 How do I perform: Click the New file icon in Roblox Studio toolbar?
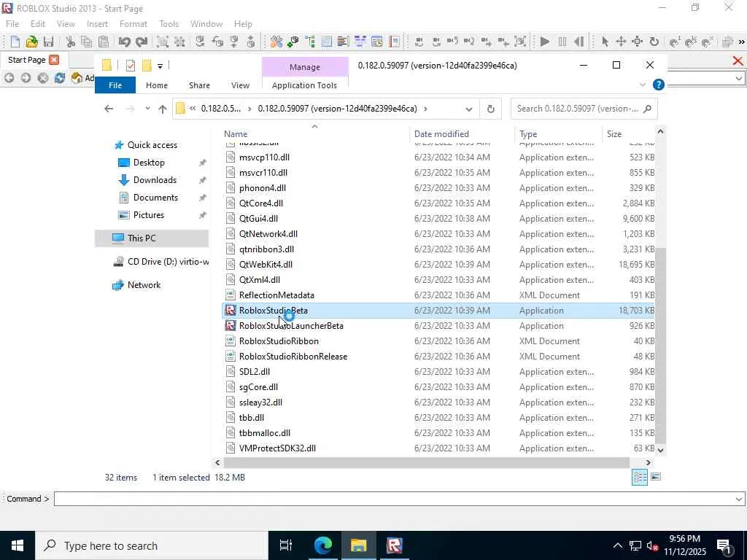point(15,42)
